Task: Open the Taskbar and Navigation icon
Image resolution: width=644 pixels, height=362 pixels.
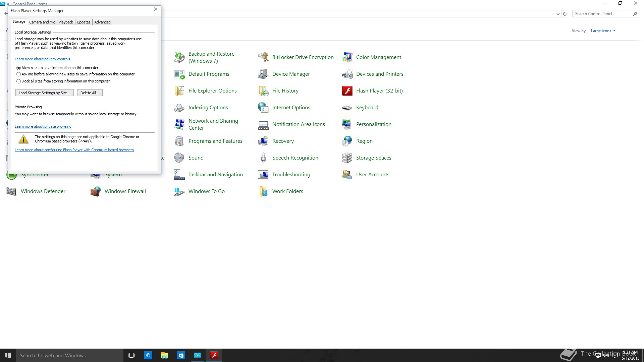Action: pyautogui.click(x=179, y=175)
